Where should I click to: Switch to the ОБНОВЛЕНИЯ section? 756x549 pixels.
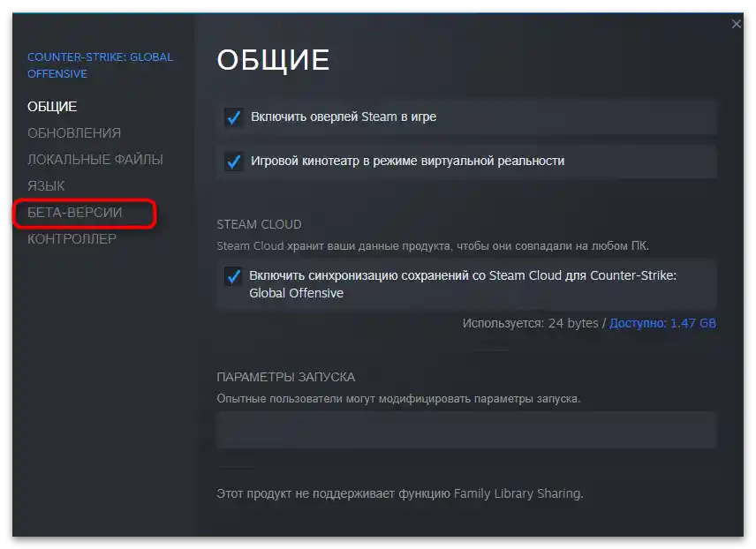(74, 133)
